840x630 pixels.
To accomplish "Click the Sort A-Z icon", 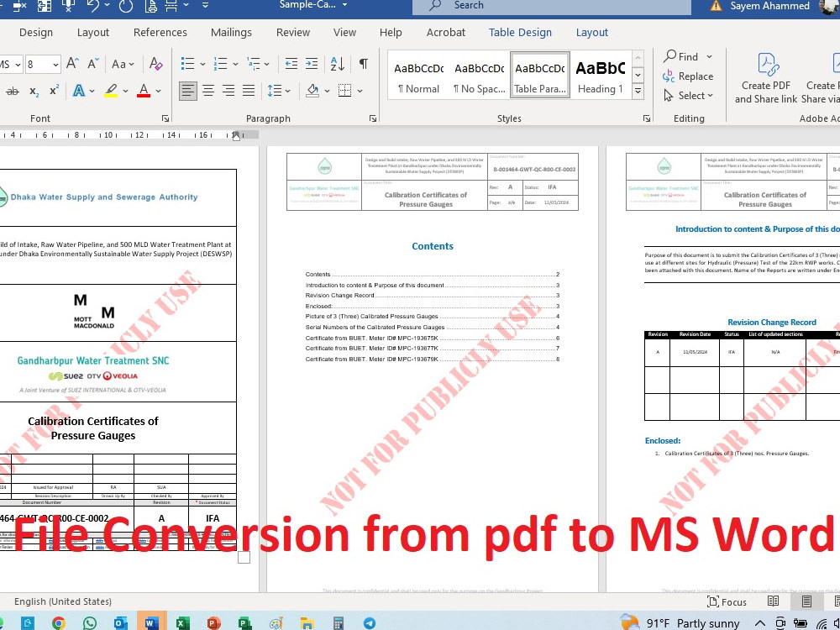I will coord(338,64).
